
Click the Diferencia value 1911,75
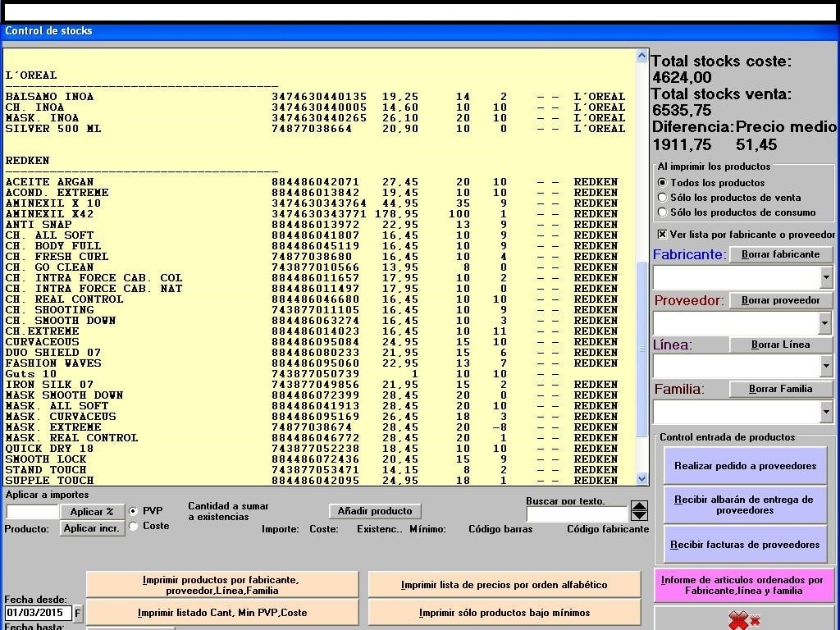pyautogui.click(x=682, y=144)
